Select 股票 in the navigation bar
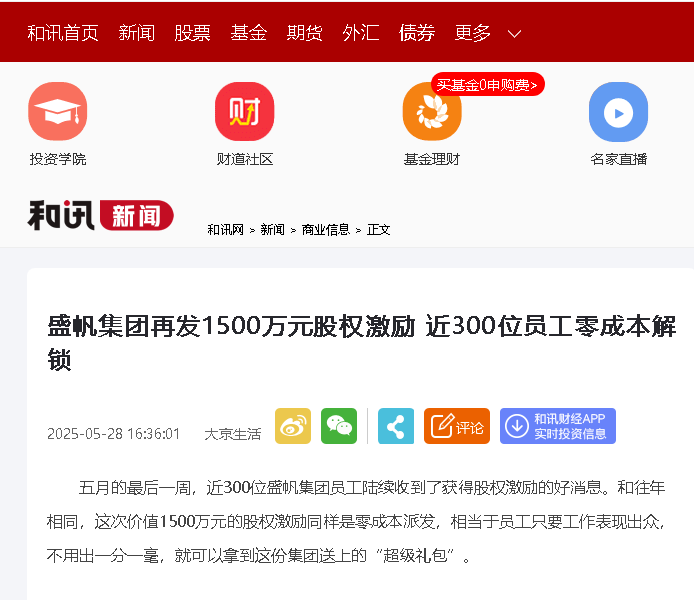The height and width of the screenshot is (600, 694). [x=192, y=33]
